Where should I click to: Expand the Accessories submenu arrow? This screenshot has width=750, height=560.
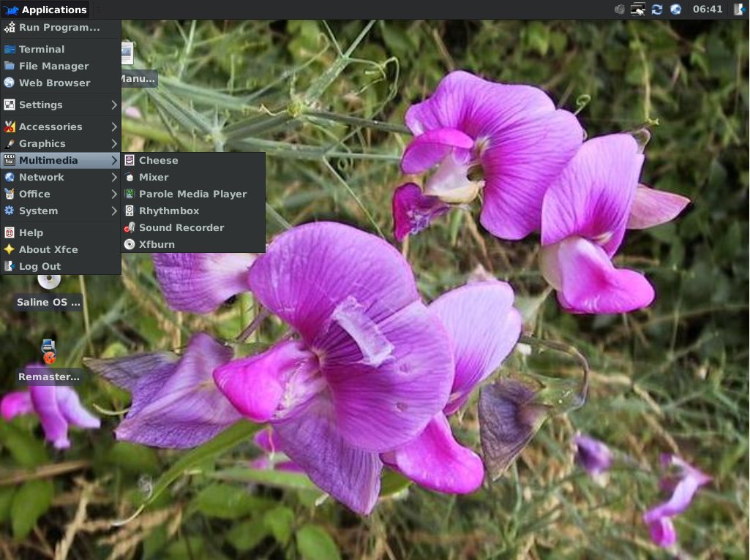[114, 126]
